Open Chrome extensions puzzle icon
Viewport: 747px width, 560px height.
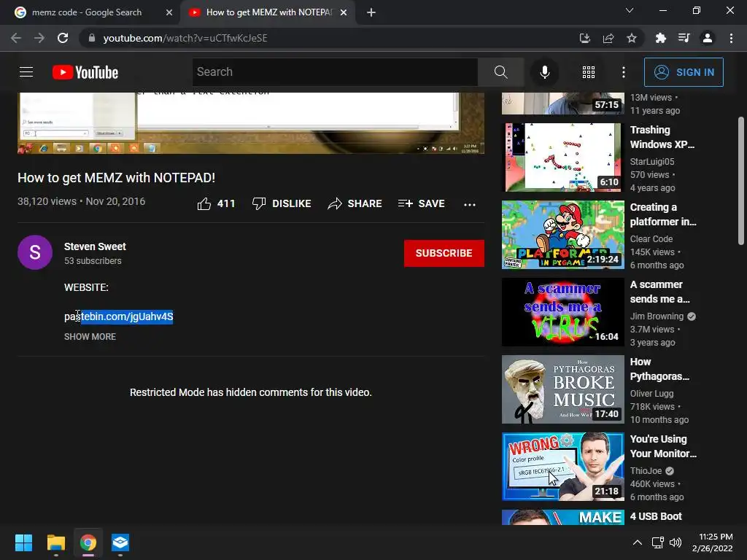point(661,38)
